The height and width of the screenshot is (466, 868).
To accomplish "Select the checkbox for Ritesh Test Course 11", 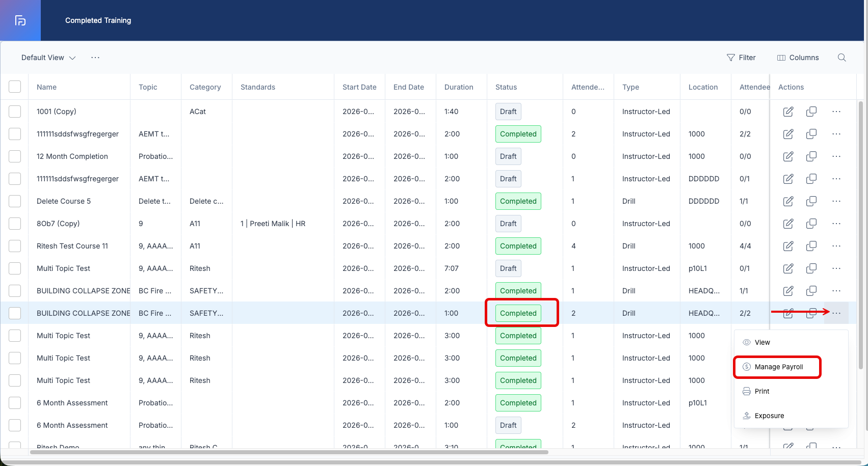I will point(15,246).
